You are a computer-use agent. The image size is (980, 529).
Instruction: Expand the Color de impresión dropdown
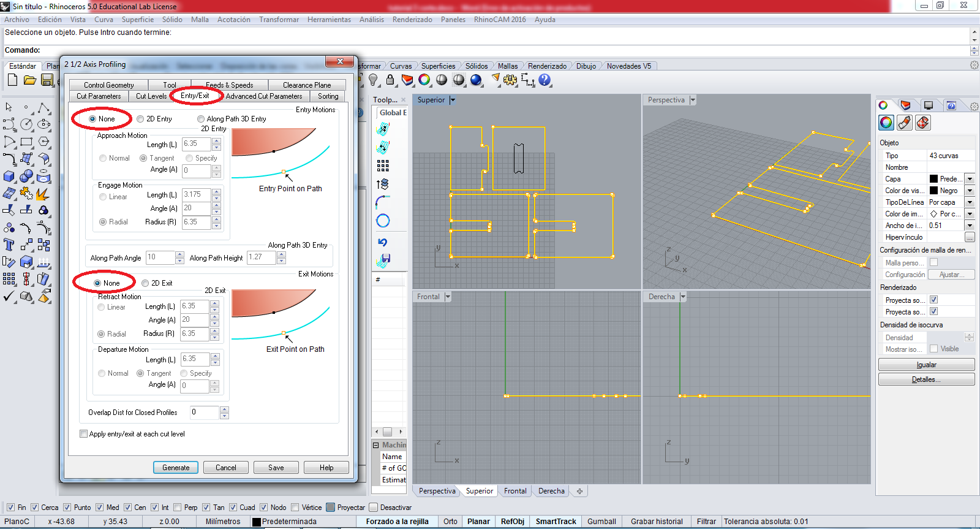click(x=970, y=214)
